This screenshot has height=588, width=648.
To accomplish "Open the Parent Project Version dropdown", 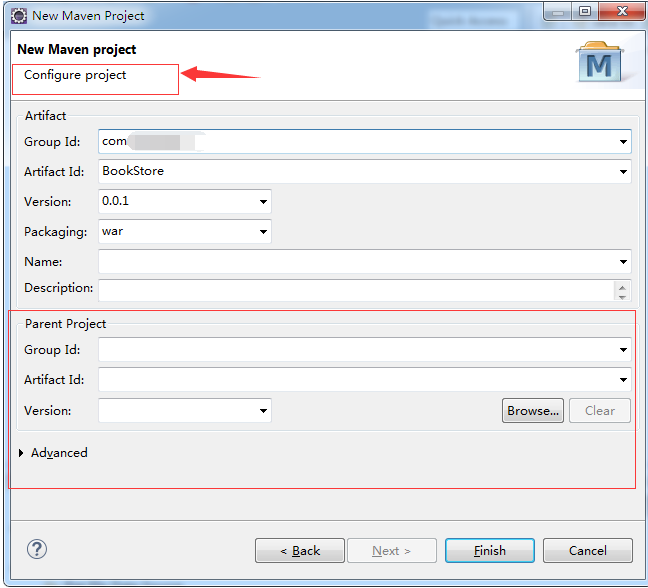I will point(263,411).
